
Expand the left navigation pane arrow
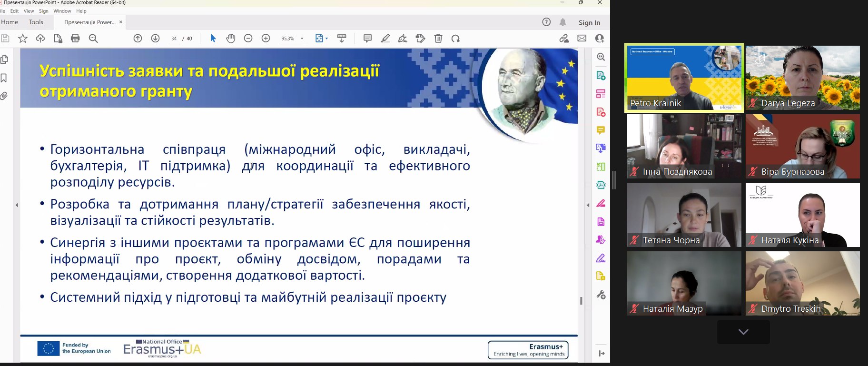[x=17, y=205]
